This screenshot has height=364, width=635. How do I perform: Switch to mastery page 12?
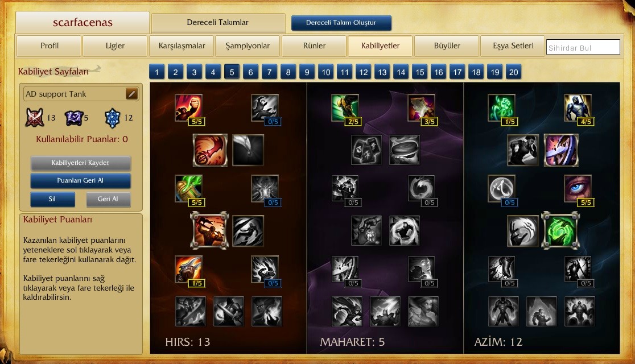[x=363, y=72]
